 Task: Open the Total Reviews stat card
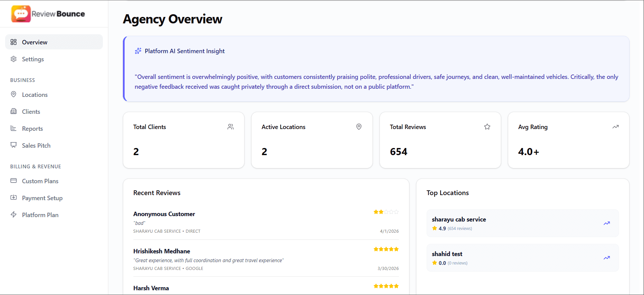(x=440, y=140)
